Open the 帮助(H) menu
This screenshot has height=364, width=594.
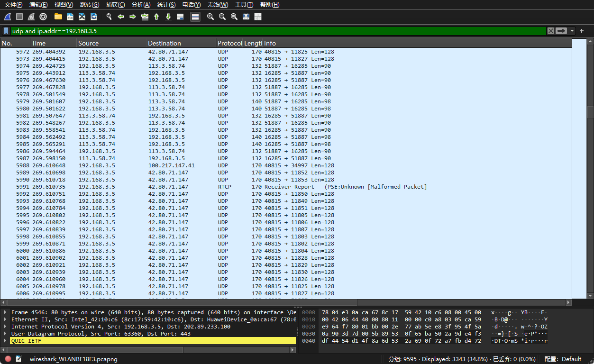point(270,5)
